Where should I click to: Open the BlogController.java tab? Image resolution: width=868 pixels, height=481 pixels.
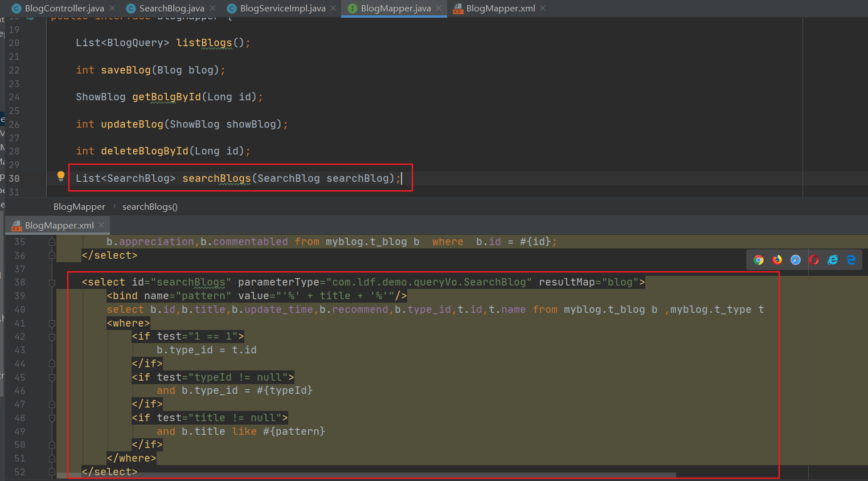[64, 9]
